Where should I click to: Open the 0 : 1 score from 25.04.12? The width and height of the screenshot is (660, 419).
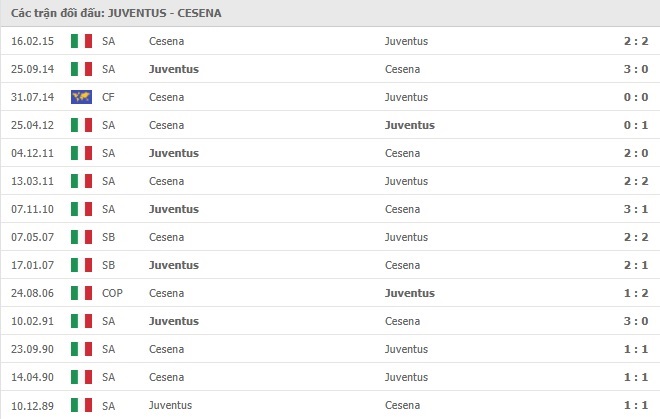[636, 125]
